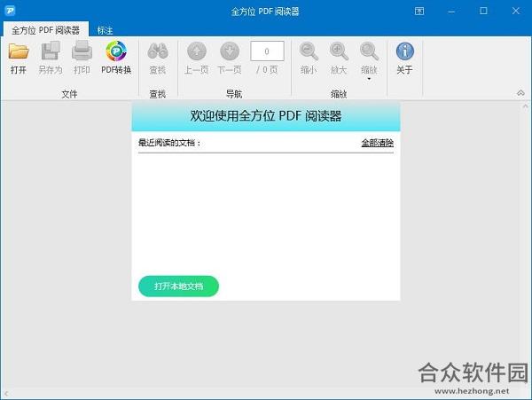Screen dimensions: 532x400
Task: Click the Zoom Out (缩小) magnifier
Action: click(309, 58)
